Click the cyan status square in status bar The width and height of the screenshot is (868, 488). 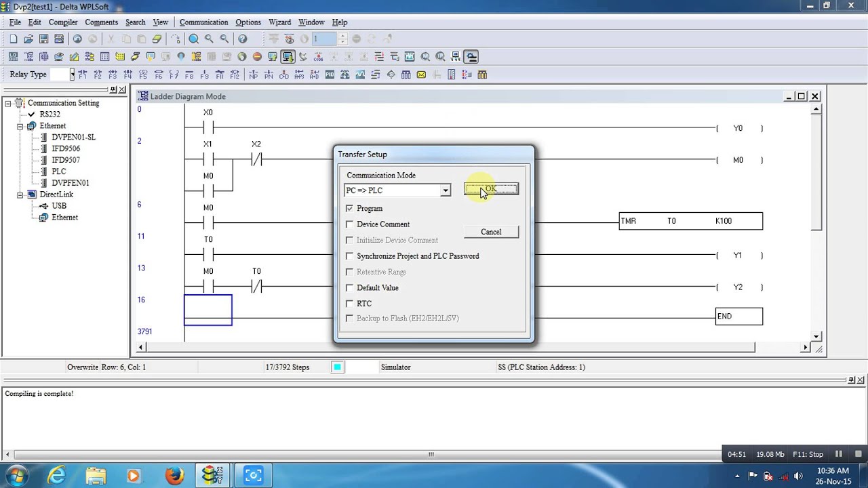(x=337, y=367)
